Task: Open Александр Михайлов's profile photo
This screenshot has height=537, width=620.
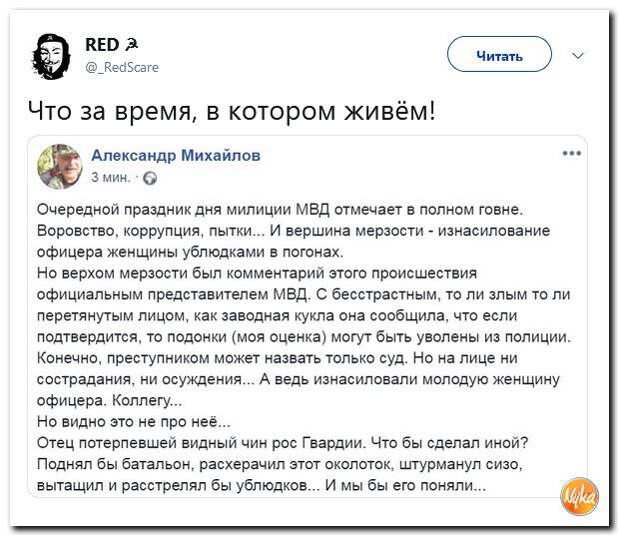Action: [x=60, y=166]
